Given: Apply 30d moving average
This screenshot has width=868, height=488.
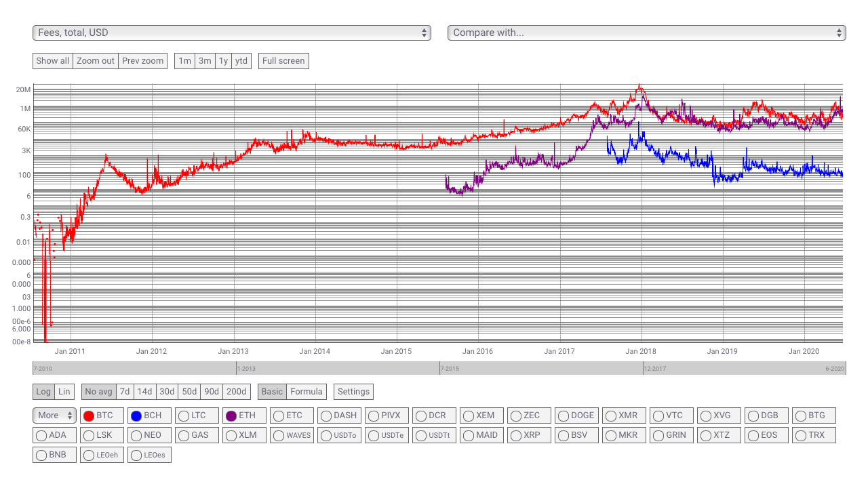Looking at the screenshot, I should tap(167, 392).
